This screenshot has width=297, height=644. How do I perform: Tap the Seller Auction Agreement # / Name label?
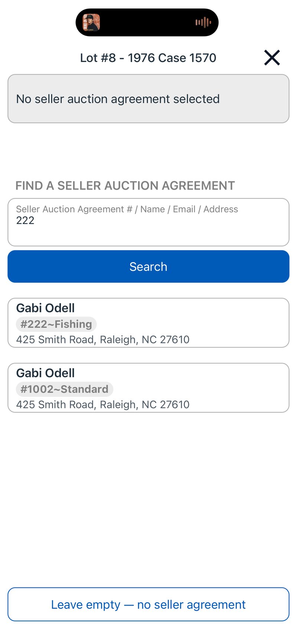coord(90,209)
